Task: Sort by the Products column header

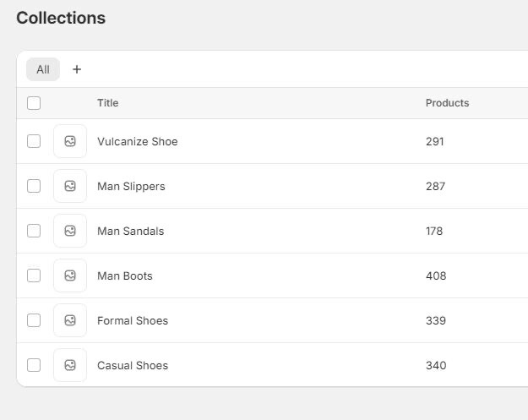Action: pyautogui.click(x=447, y=103)
